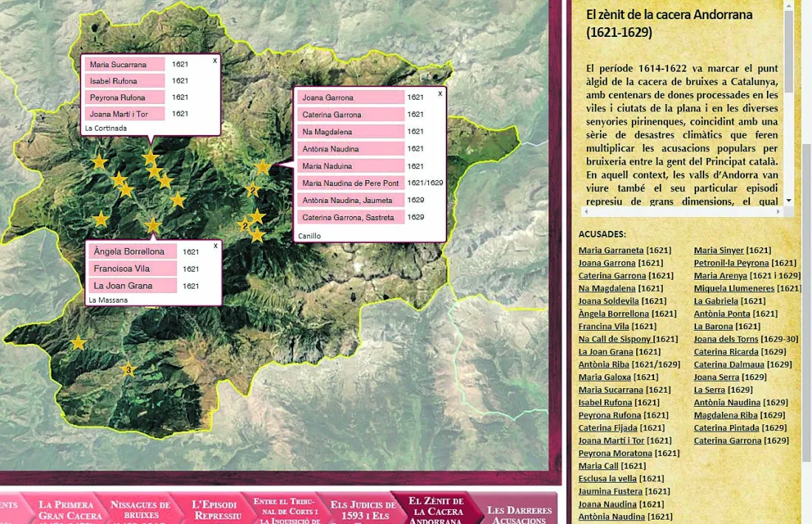Image resolution: width=812 pixels, height=524 pixels.
Task: Select Antònia Naudina, Jaumeta row in popup
Action: coord(351,201)
